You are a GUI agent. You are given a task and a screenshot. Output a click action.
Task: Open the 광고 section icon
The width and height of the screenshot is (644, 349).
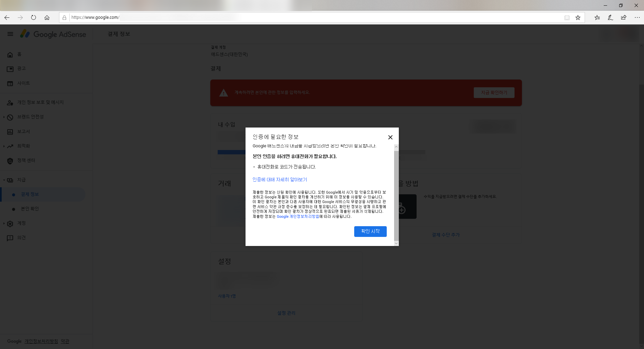pos(10,69)
